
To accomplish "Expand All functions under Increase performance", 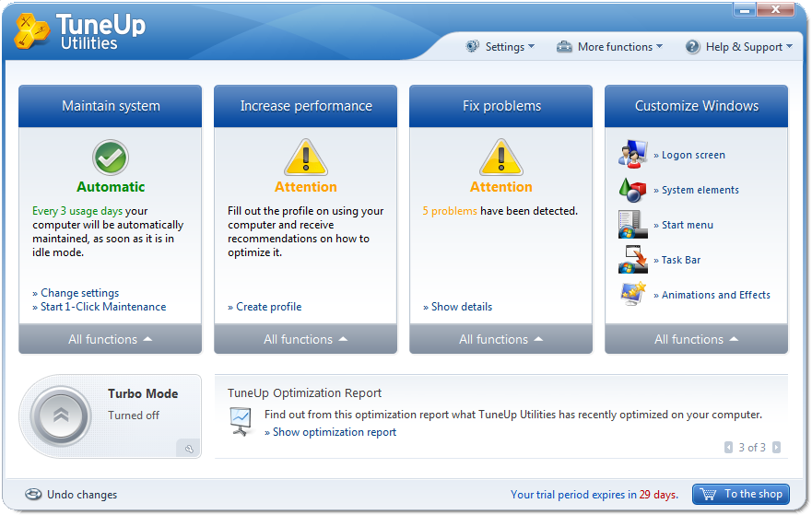I will [305, 339].
